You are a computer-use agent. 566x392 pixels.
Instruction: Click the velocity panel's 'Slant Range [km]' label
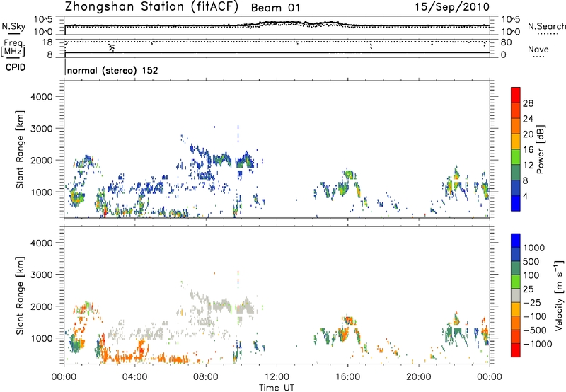pyautogui.click(x=20, y=295)
